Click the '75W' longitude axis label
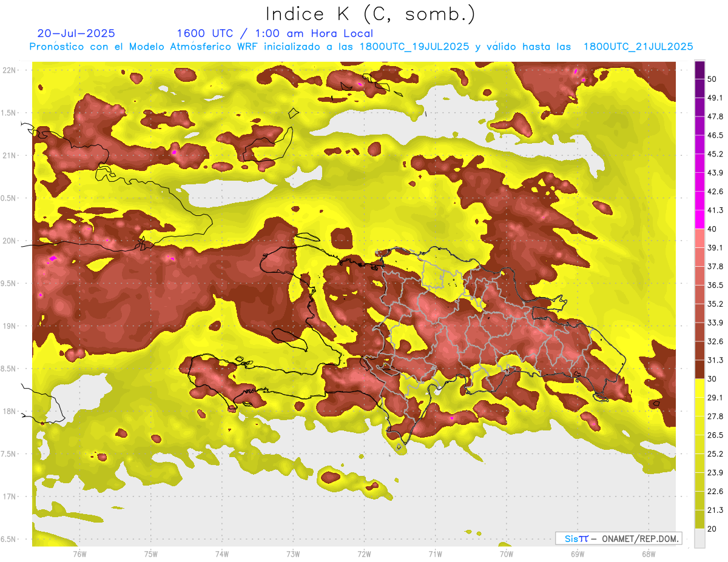 tap(150, 554)
